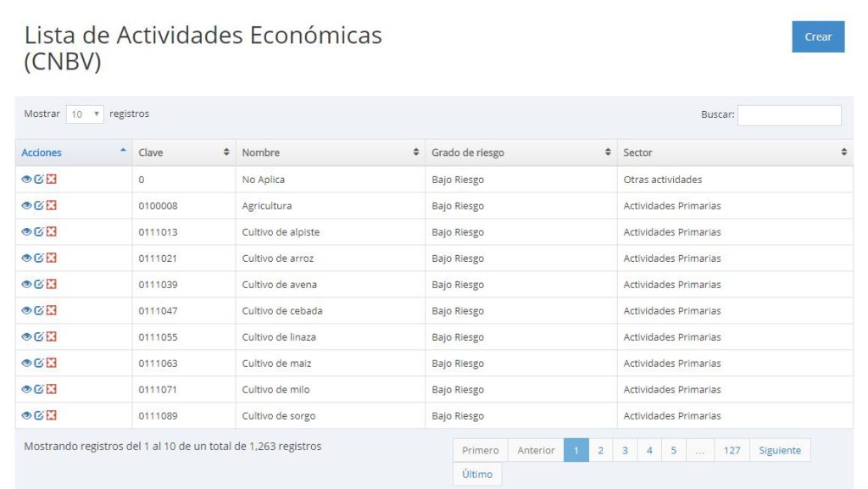This screenshot has height=489, width=868.
Task: Select pagination page 2
Action: pos(601,450)
